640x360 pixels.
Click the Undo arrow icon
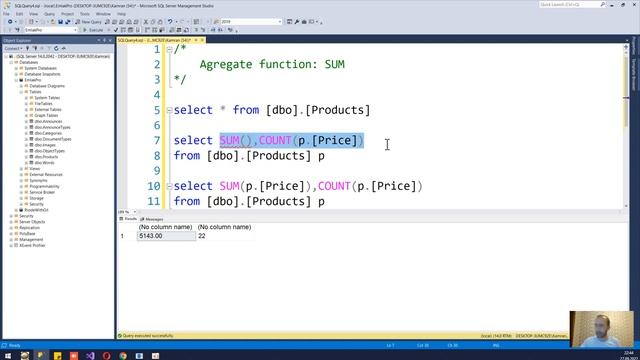tap(170, 22)
